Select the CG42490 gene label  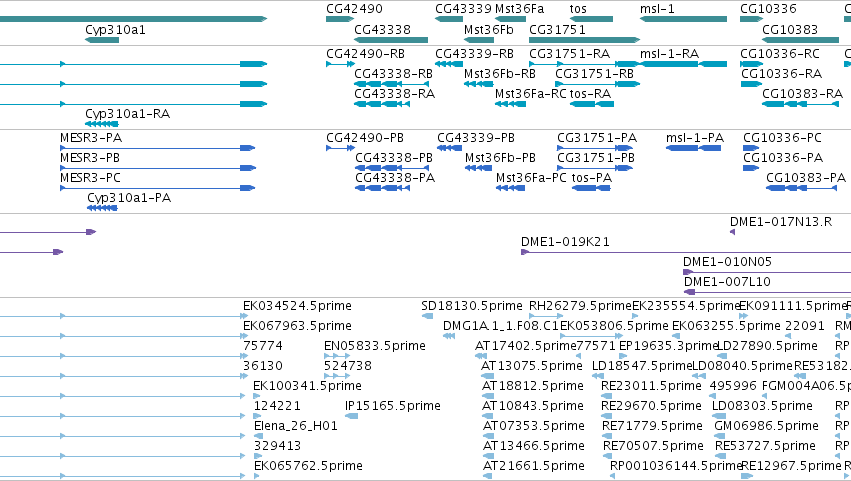(x=354, y=9)
